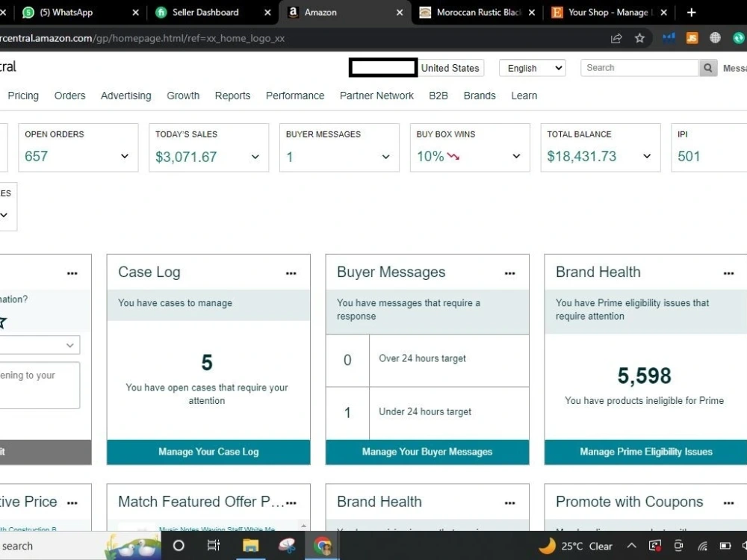747x560 pixels.
Task: Click Manage Prime Eligibility Issues button
Action: [x=645, y=452]
